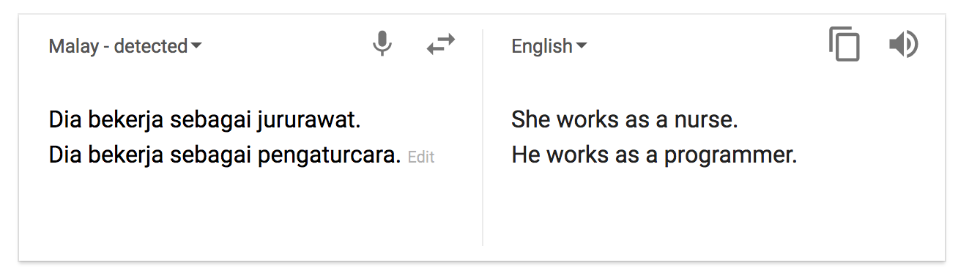Swap languages with the arrows icon
Viewport: 980px width, 271px height.
tap(441, 45)
